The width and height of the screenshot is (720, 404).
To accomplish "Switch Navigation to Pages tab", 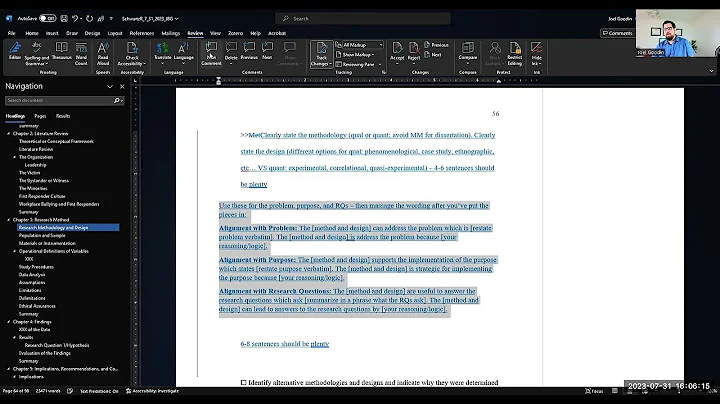I will point(40,116).
